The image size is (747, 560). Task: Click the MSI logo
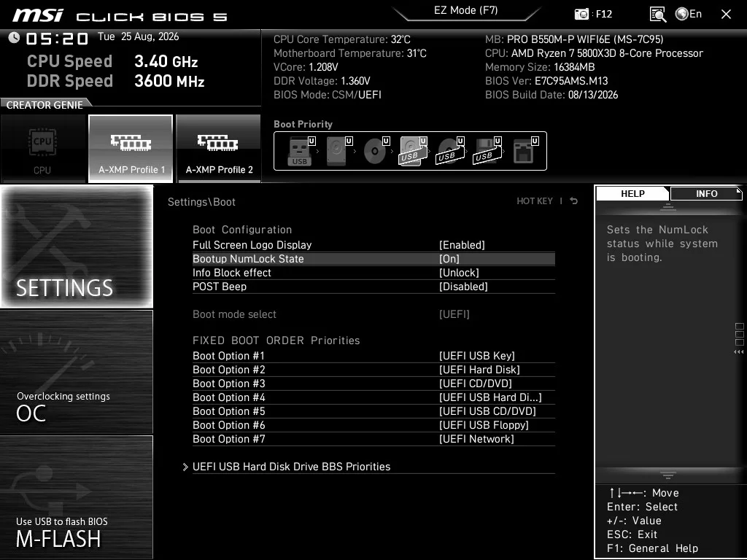[38, 15]
